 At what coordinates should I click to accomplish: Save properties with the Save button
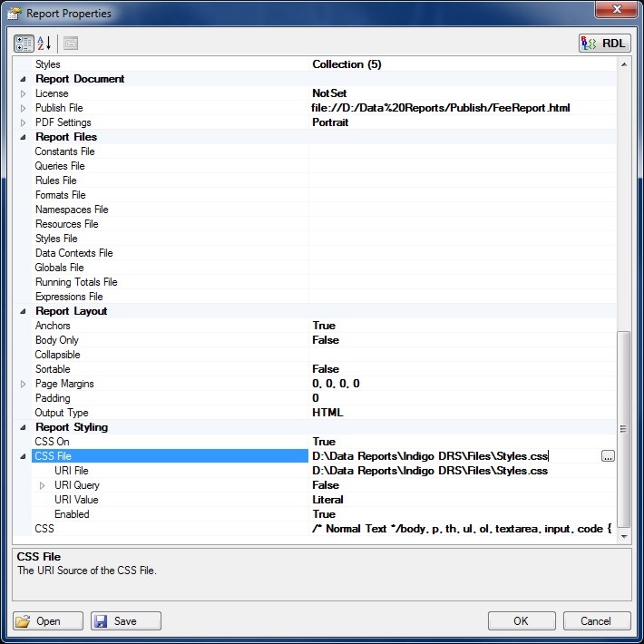126,621
